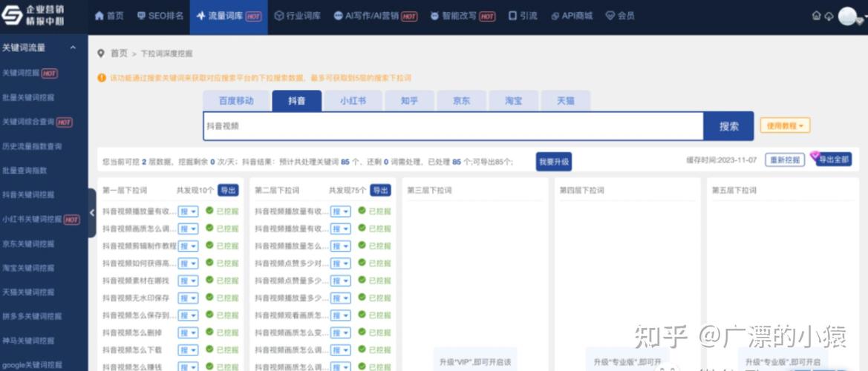Click the 导出全部 button
The image size is (868, 371).
[x=833, y=160]
